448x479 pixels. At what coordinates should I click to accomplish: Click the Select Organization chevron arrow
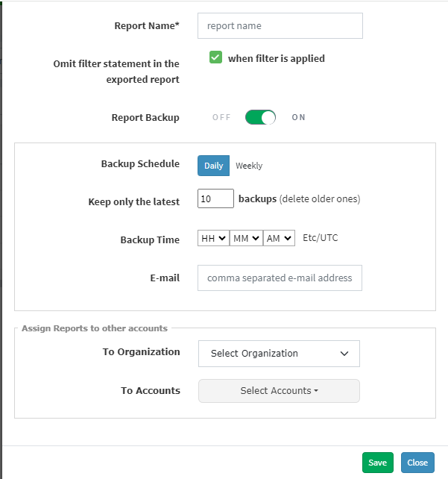point(344,354)
